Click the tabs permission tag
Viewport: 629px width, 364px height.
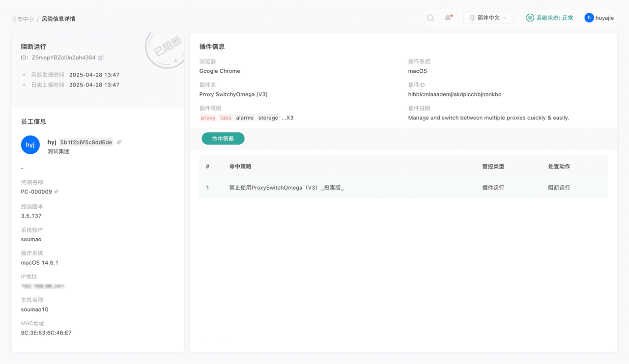[226, 118]
